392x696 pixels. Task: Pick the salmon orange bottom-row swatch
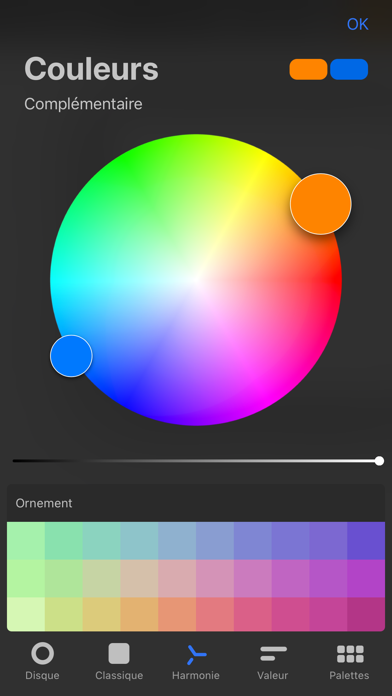point(177,614)
